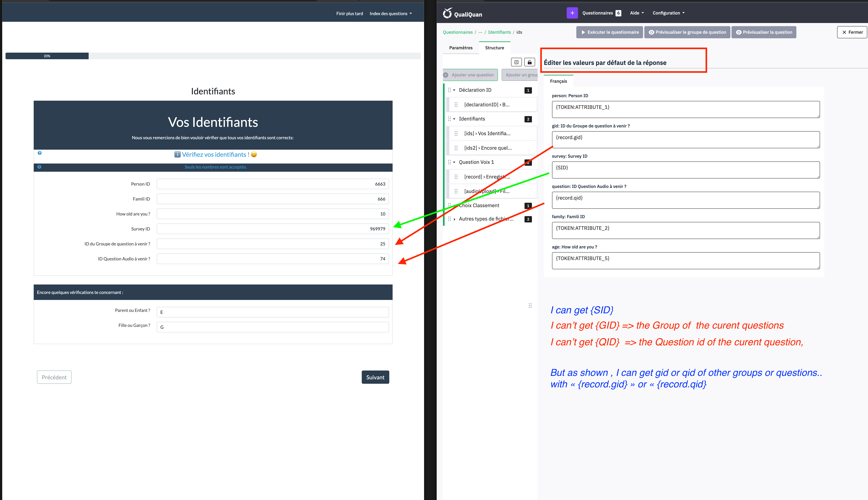Select the Français language tab
Viewport: 868px width, 500px height.
tap(558, 81)
